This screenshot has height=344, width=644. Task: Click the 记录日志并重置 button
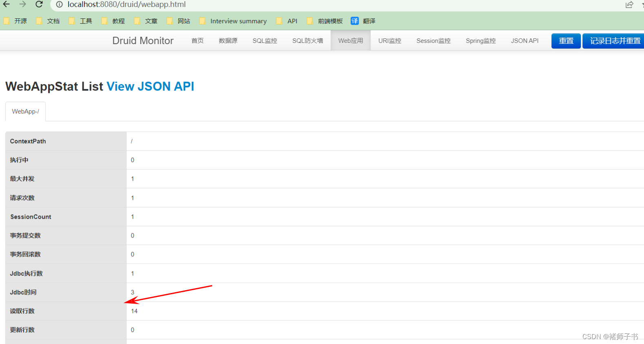614,41
